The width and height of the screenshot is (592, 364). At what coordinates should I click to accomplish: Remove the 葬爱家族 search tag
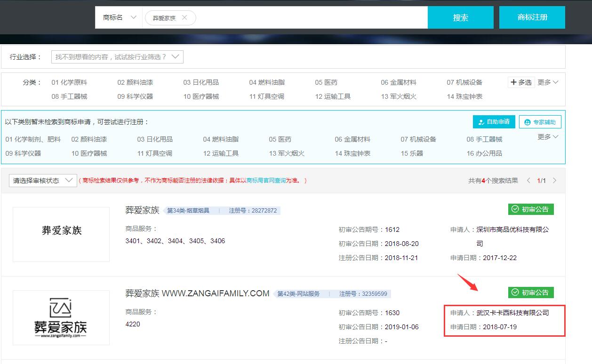184,18
